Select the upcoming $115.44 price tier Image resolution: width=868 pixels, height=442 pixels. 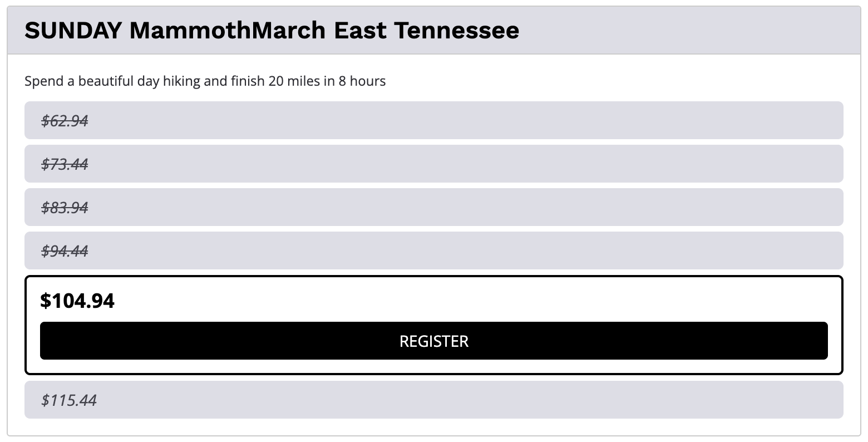coord(69,400)
